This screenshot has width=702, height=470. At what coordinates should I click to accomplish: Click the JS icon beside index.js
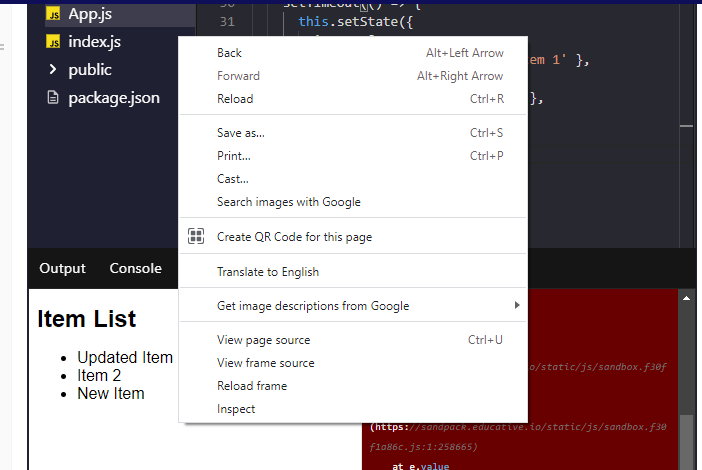[54, 42]
